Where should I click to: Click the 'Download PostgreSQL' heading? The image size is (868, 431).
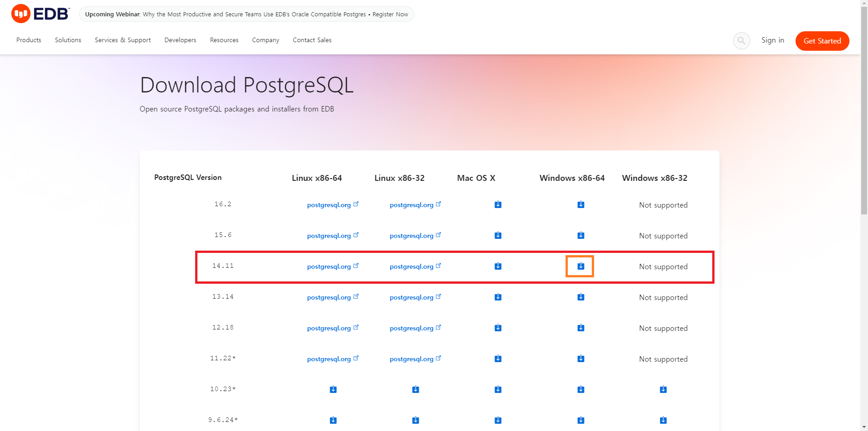pos(247,85)
